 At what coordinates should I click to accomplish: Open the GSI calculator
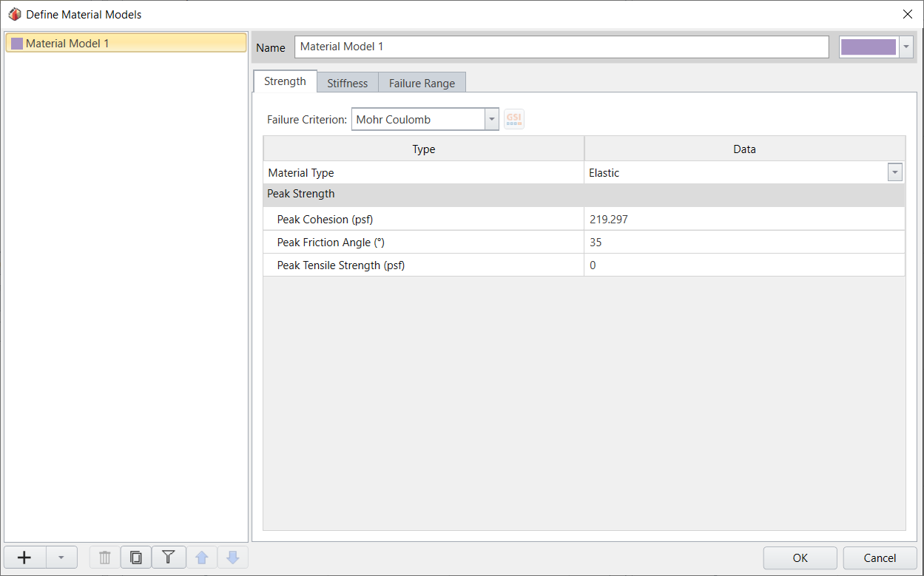[513, 118]
